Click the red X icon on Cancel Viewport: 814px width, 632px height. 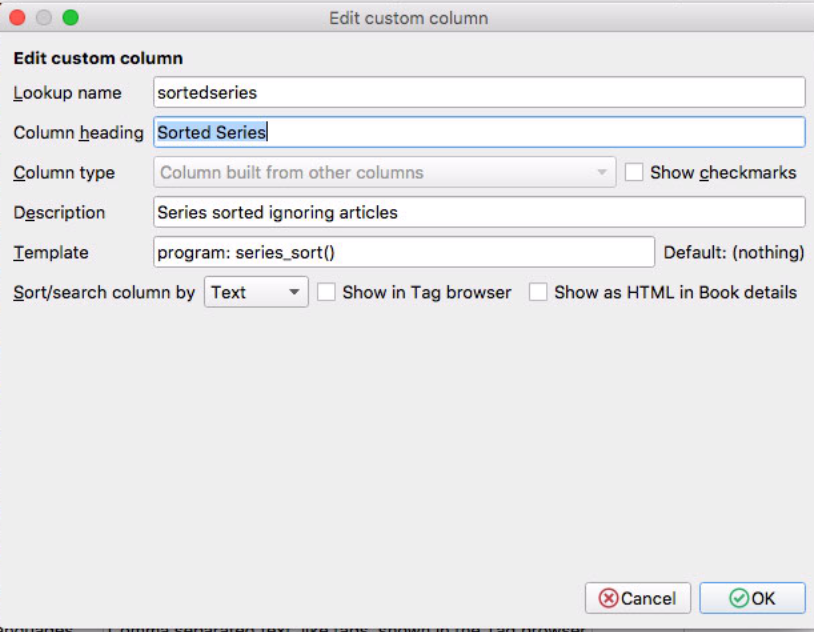[x=608, y=598]
